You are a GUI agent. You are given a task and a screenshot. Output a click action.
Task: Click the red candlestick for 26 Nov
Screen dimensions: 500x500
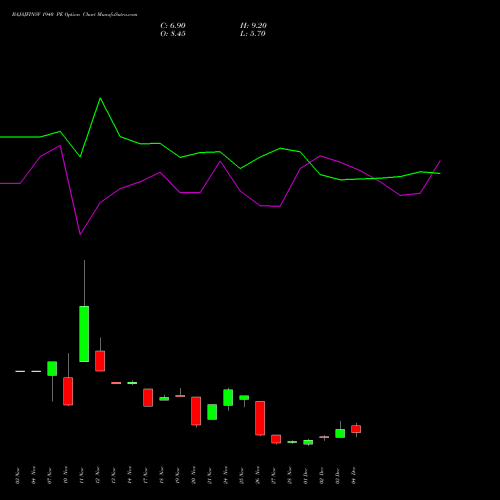(x=260, y=418)
